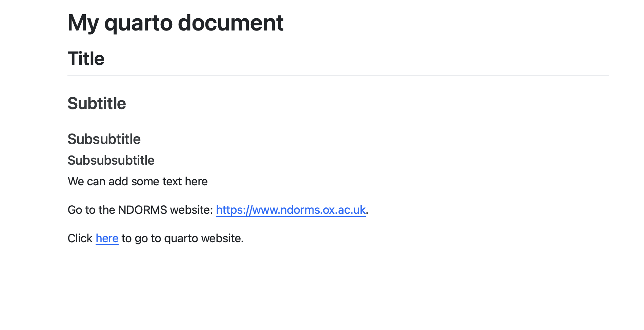This screenshot has height=330, width=644.
Task: Click the "Subsubsubtitle" heading
Action: tap(111, 160)
